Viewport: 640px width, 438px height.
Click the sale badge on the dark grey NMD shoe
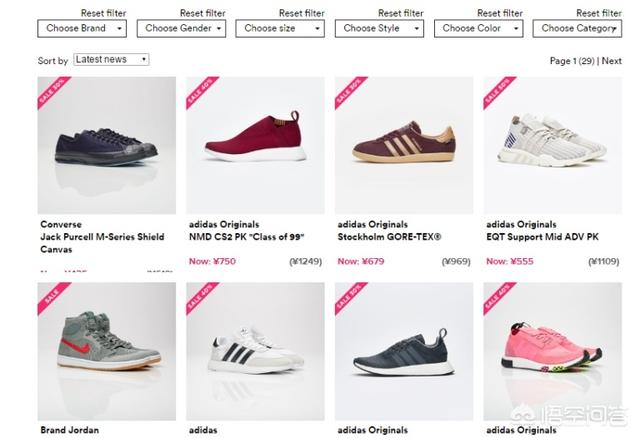349,297
